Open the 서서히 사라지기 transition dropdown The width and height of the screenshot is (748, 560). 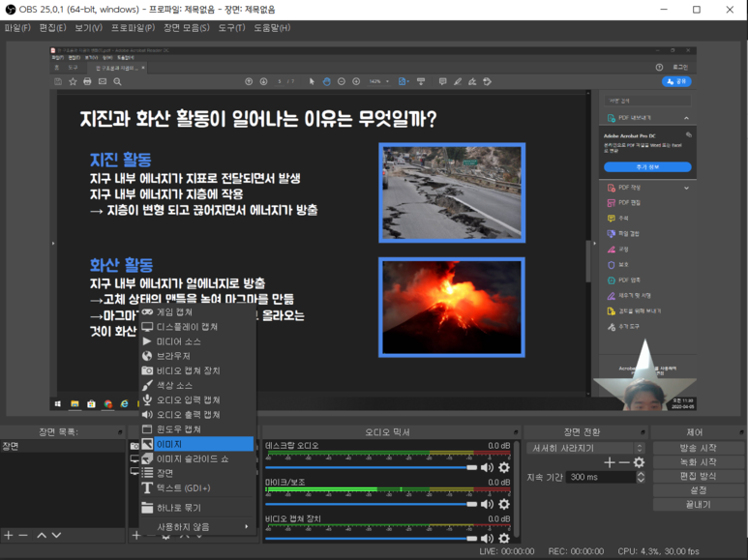(585, 448)
